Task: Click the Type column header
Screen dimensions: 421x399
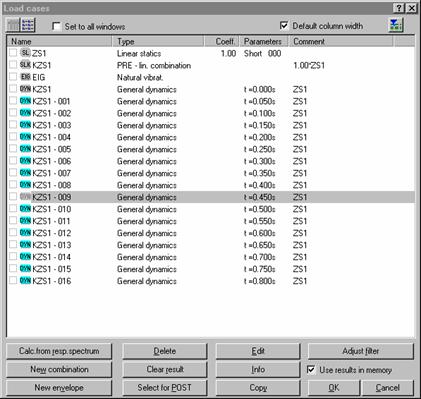Action: [158, 41]
